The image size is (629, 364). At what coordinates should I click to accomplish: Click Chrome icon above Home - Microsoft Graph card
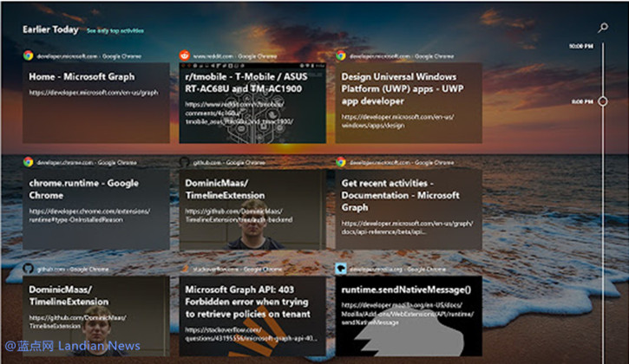coord(28,55)
